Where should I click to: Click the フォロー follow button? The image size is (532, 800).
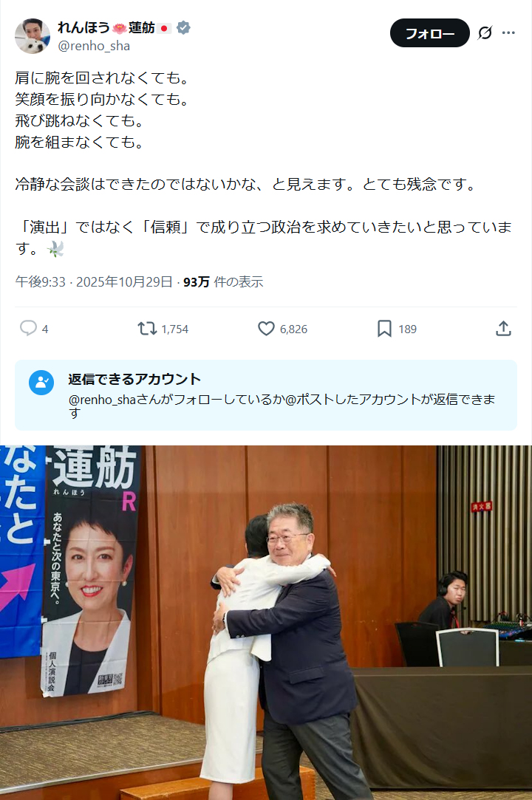coord(430,33)
